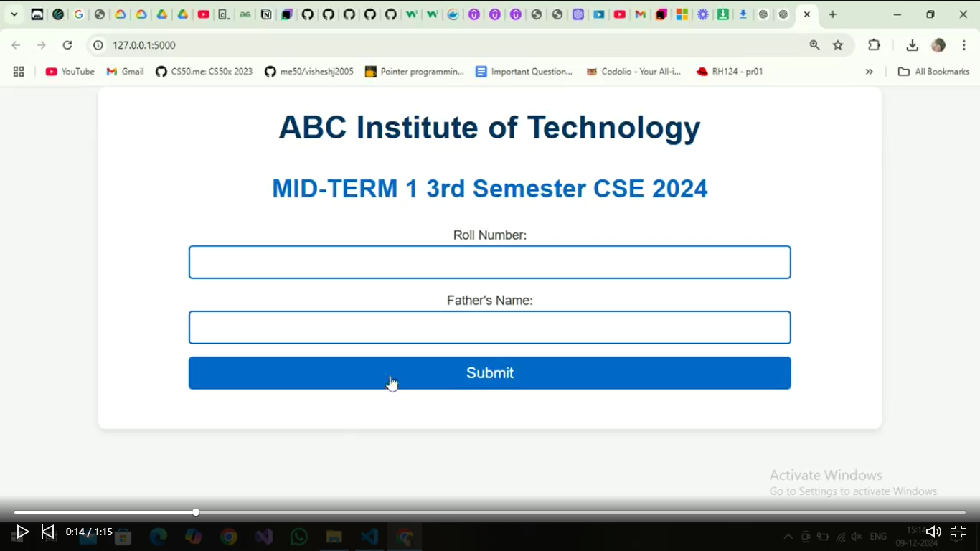This screenshot has width=980, height=551.
Task: Click the Chrome profile avatar
Action: [938, 45]
